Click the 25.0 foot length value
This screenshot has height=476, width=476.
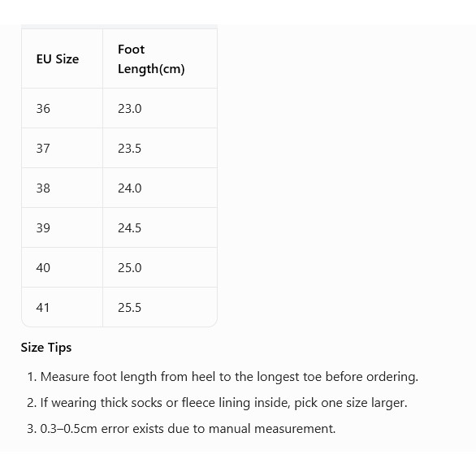[x=130, y=268]
